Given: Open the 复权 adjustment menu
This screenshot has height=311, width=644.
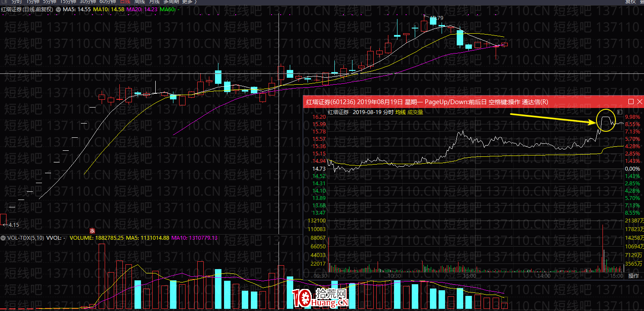Looking at the screenshot, I should coord(631,2).
